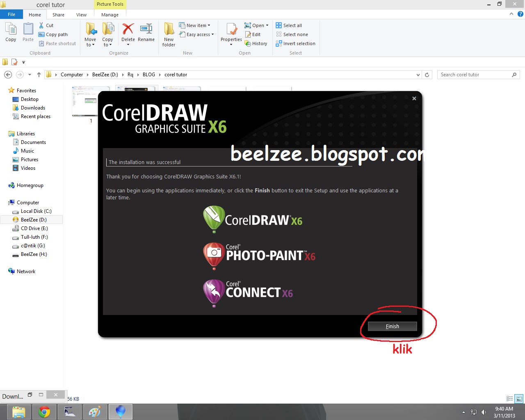This screenshot has width=525, height=420.
Task: Click Edit in the Open group
Action: pos(253,34)
